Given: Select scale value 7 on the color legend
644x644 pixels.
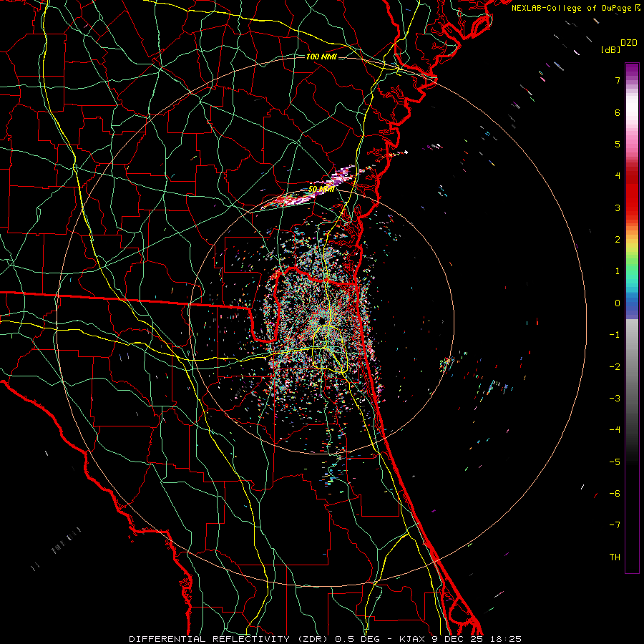Looking at the screenshot, I should pyautogui.click(x=618, y=80).
